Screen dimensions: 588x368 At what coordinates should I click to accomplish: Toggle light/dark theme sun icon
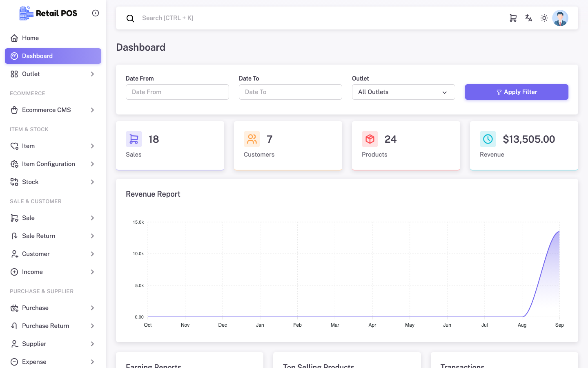(x=544, y=18)
